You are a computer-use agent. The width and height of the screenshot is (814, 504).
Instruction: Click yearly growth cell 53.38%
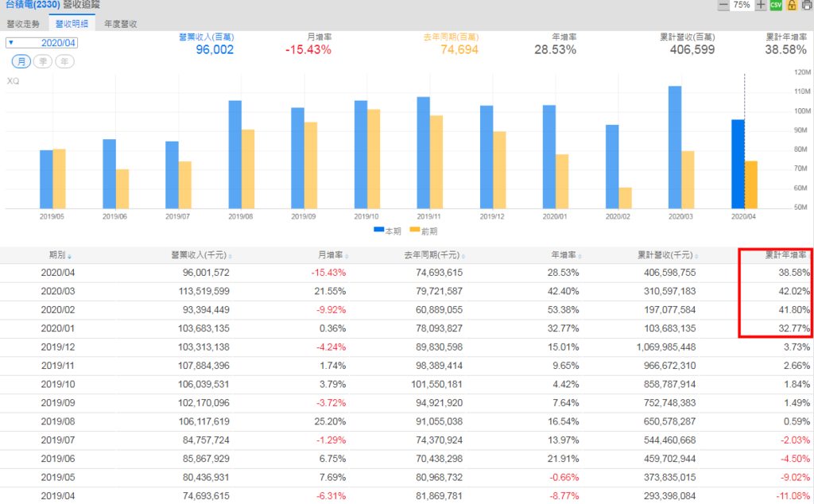click(x=564, y=310)
